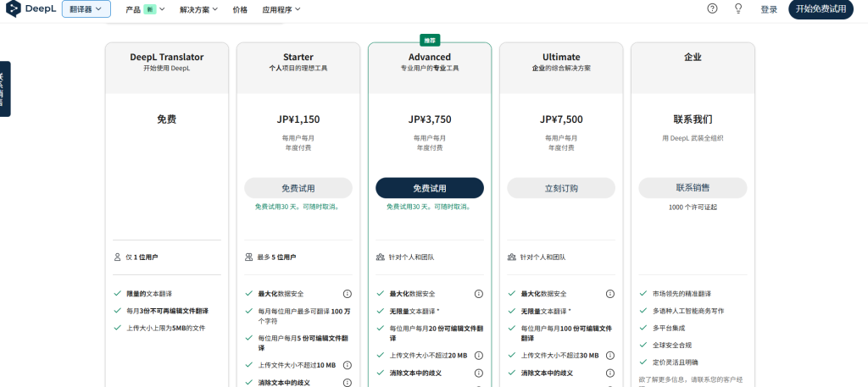Click the 开始免费试用 button
868x387 pixels.
(821, 9)
